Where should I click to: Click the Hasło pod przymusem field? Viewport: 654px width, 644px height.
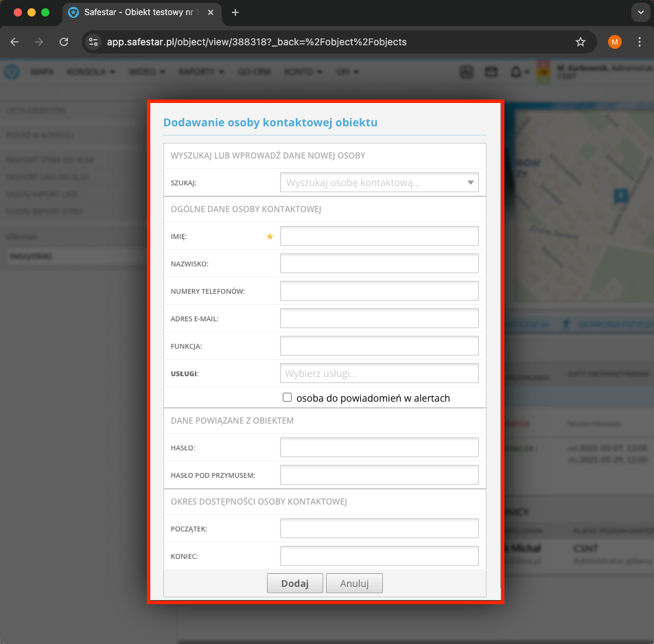[x=379, y=475]
